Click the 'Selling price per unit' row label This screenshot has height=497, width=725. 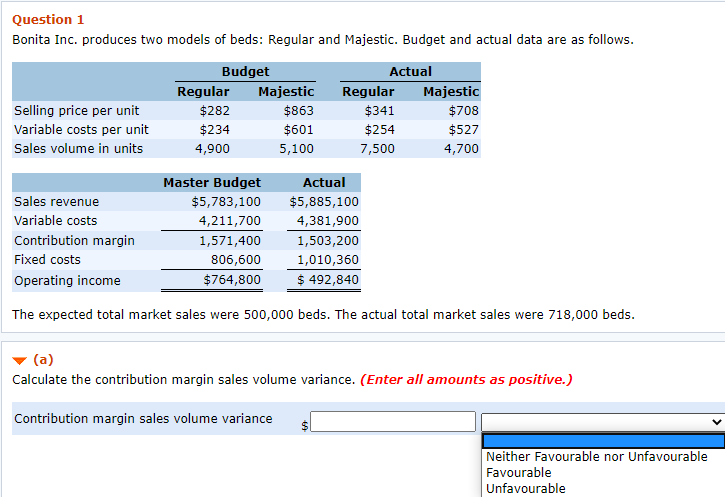76,111
